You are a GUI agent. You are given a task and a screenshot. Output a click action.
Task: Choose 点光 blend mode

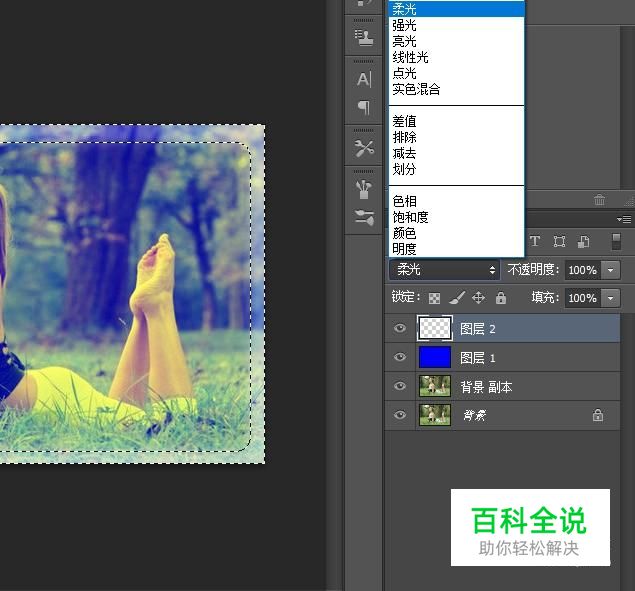(456, 73)
